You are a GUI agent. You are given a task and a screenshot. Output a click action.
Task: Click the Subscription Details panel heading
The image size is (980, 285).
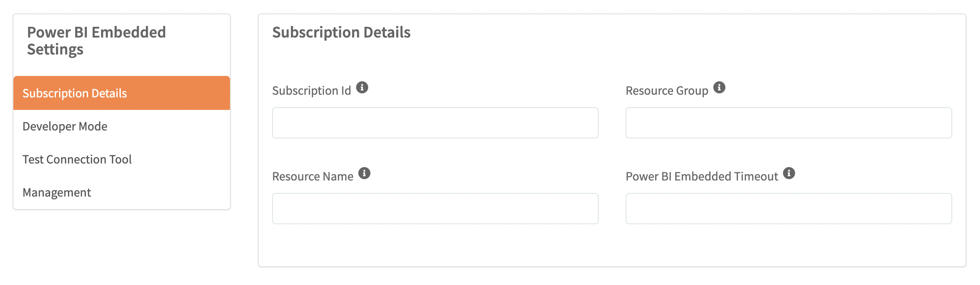pyautogui.click(x=341, y=33)
